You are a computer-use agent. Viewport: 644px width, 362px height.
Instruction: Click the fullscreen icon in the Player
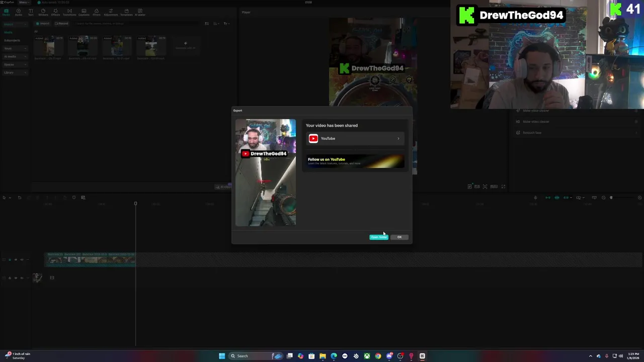coord(503,187)
